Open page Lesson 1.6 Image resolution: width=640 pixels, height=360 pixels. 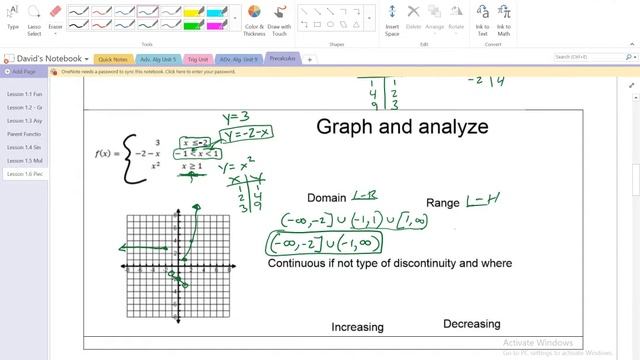pos(24,174)
